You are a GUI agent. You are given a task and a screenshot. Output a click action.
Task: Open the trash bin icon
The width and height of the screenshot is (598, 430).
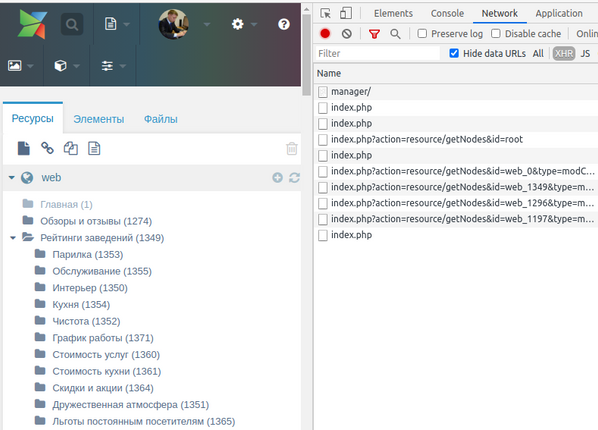[x=292, y=148]
